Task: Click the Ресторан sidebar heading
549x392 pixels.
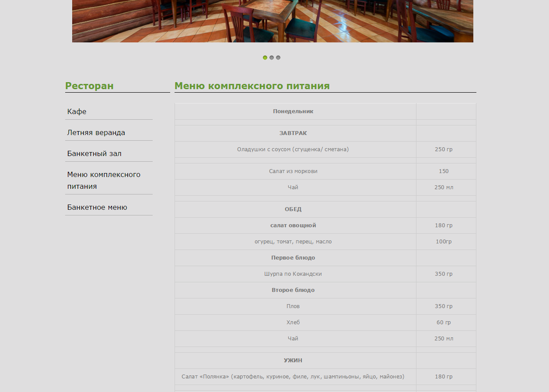Action: coord(89,86)
